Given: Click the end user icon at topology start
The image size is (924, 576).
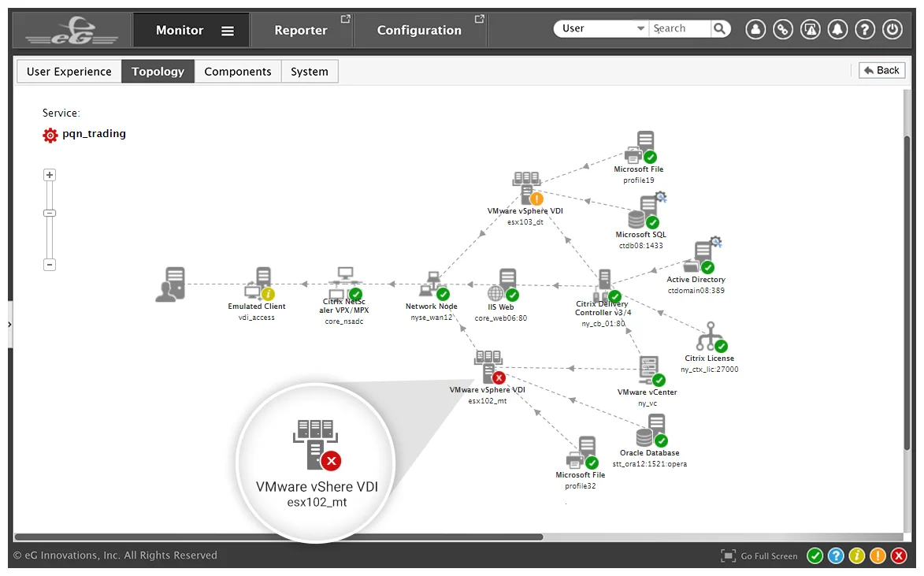Looking at the screenshot, I should 170,284.
